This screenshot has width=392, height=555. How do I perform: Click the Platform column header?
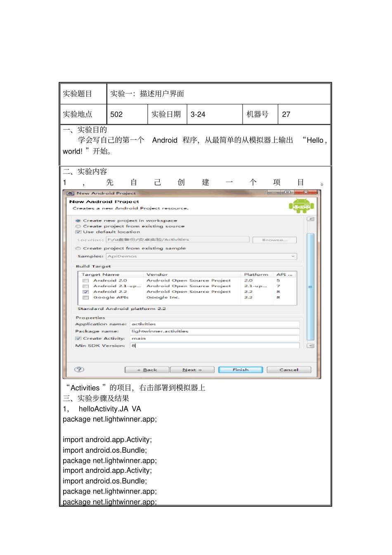(257, 274)
